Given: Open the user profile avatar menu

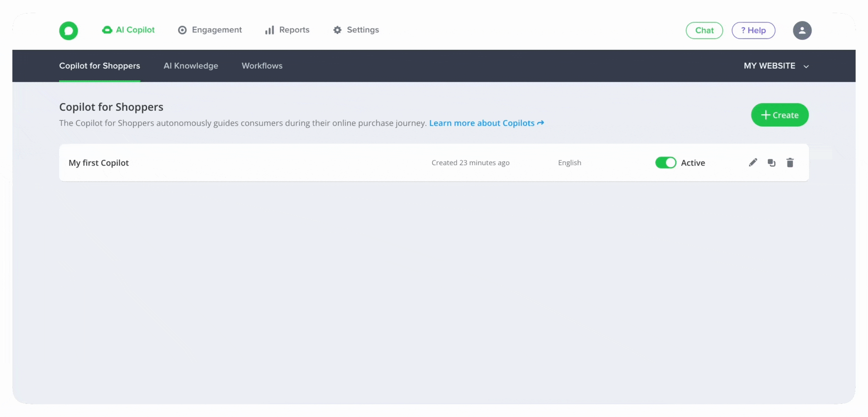Looking at the screenshot, I should click(802, 31).
